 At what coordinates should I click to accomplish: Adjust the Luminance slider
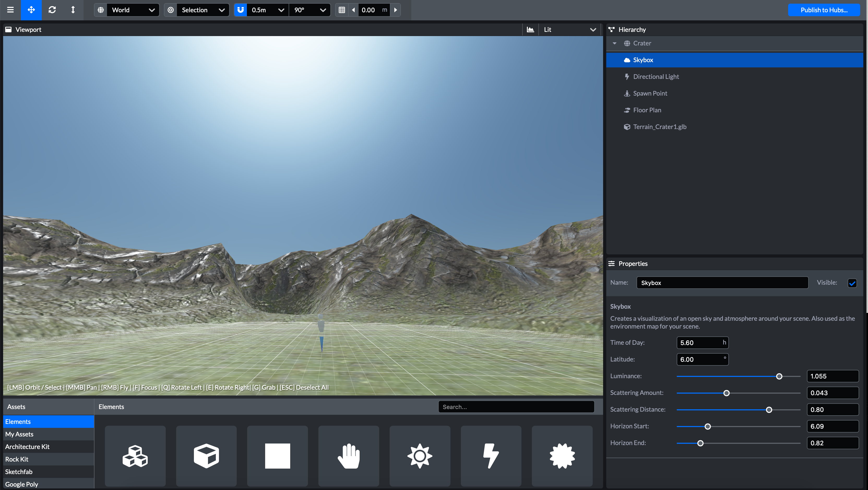[x=779, y=376]
